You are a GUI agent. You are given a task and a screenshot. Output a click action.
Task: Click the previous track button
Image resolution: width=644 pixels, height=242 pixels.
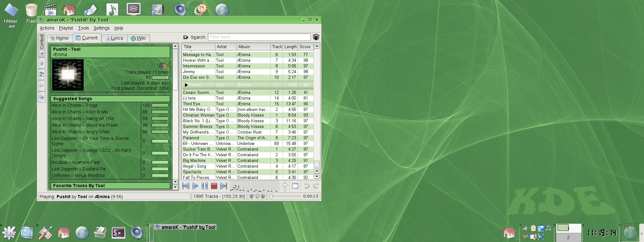[x=186, y=186]
